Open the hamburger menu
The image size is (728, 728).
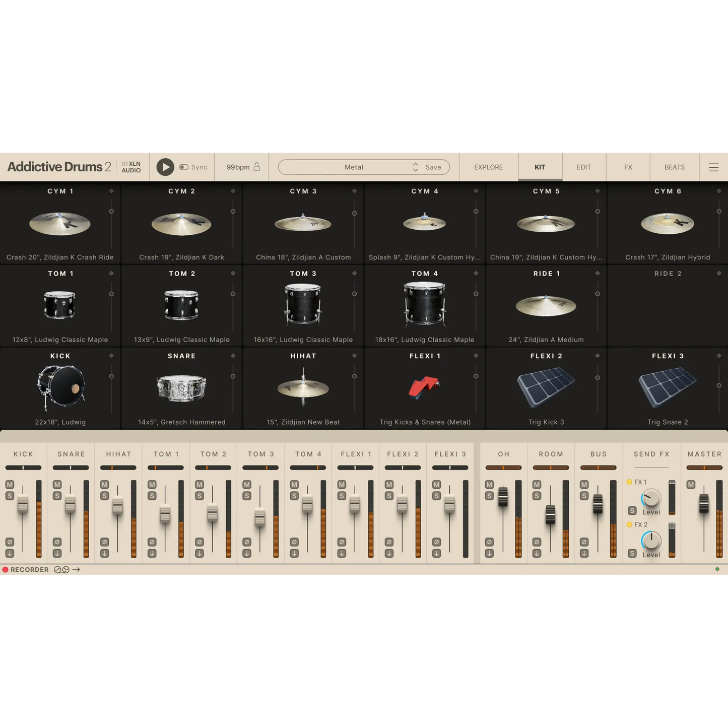tap(713, 167)
